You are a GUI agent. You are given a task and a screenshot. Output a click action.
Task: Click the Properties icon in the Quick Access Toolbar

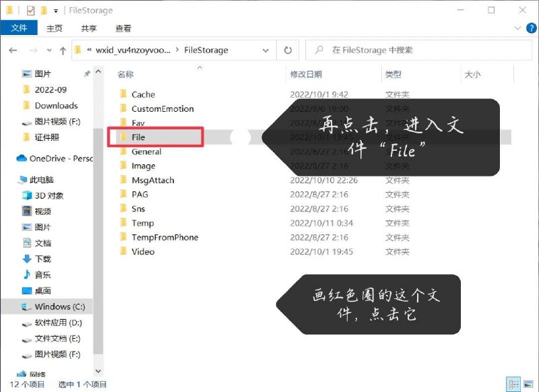(30, 10)
